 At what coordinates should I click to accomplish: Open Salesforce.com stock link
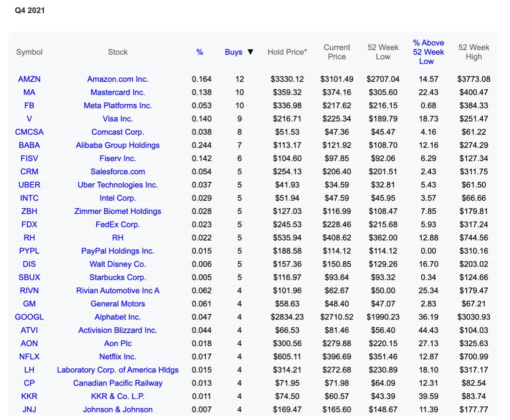[118, 171]
